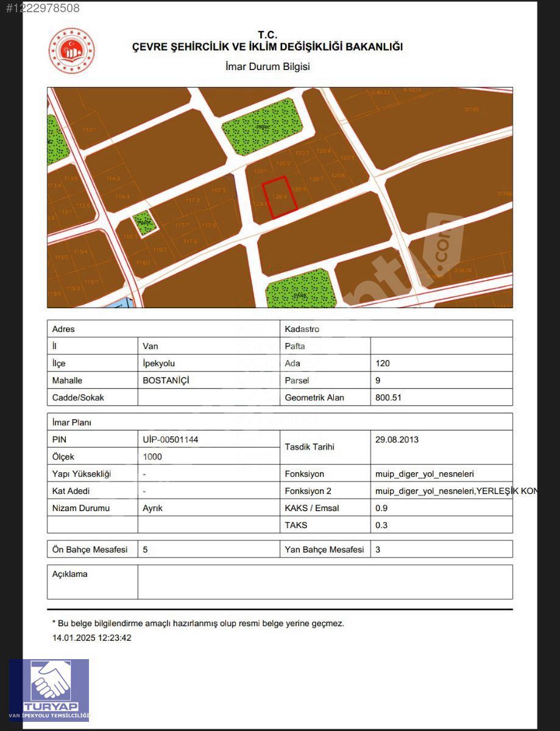Click the Turyap handshake logo
This screenshot has width=560, height=731.
point(49,690)
